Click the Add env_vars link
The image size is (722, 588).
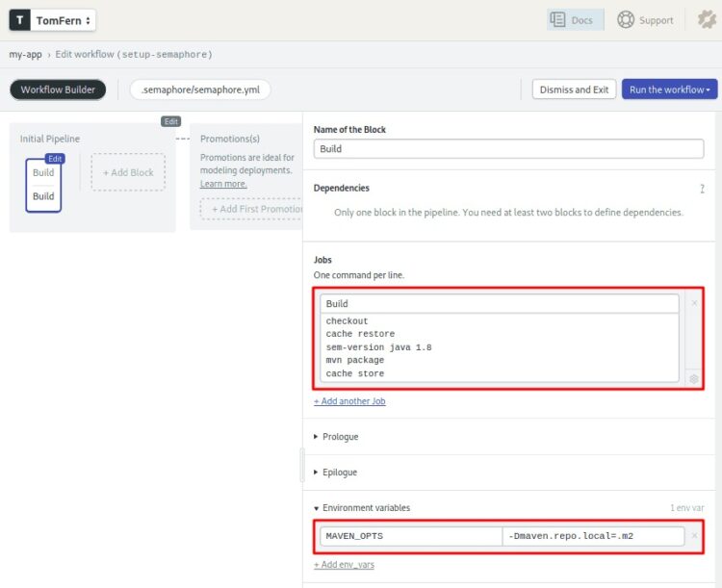(344, 564)
